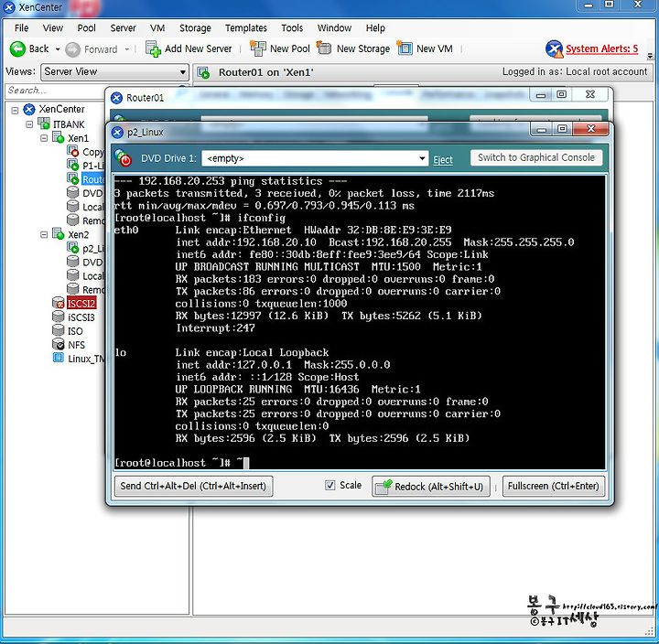Click the stopped Copy VM icon

72,151
